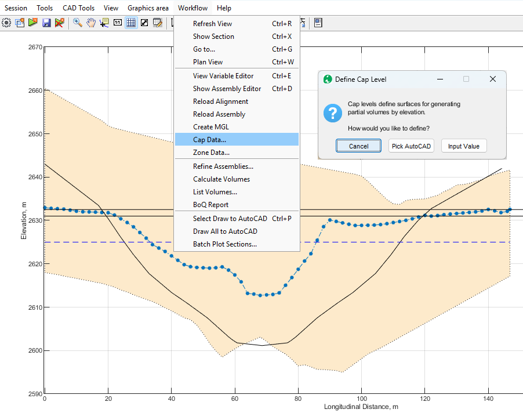Select the hand pan tool
Image resolution: width=523 pixels, height=420 pixels.
pos(91,23)
